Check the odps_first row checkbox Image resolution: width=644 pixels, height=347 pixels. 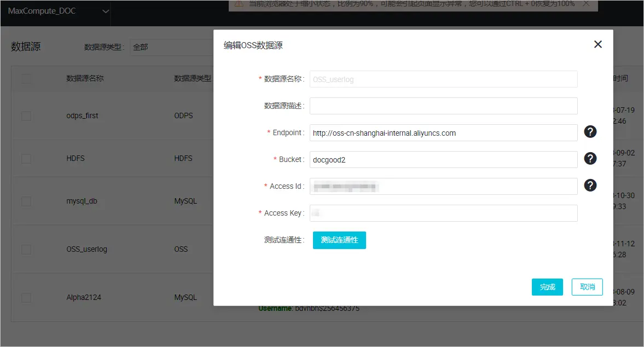point(26,116)
